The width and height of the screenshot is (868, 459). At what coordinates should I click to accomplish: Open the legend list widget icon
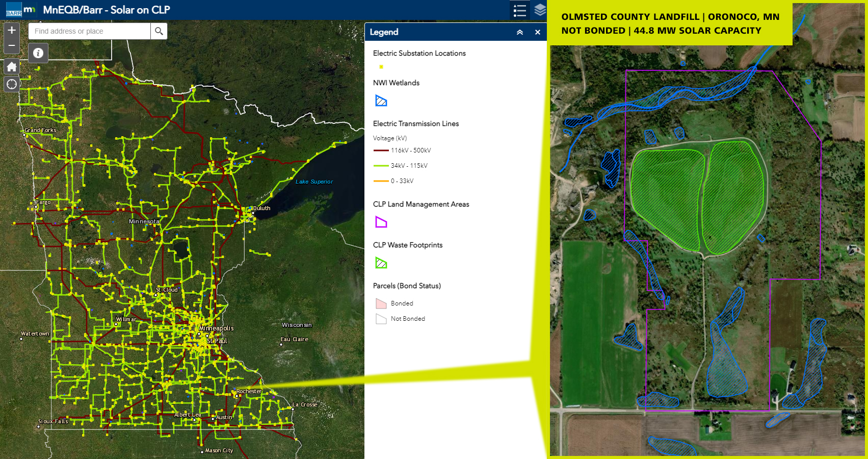pyautogui.click(x=520, y=10)
